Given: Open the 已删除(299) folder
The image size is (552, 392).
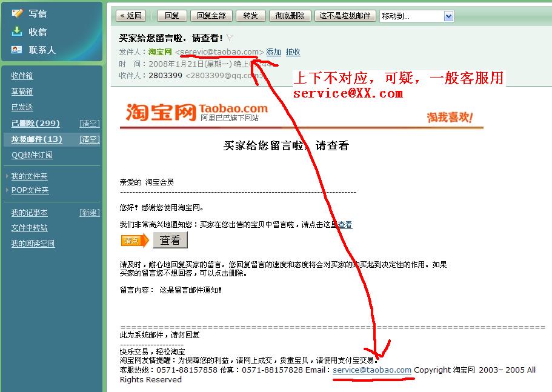Looking at the screenshot, I should pos(36,124).
